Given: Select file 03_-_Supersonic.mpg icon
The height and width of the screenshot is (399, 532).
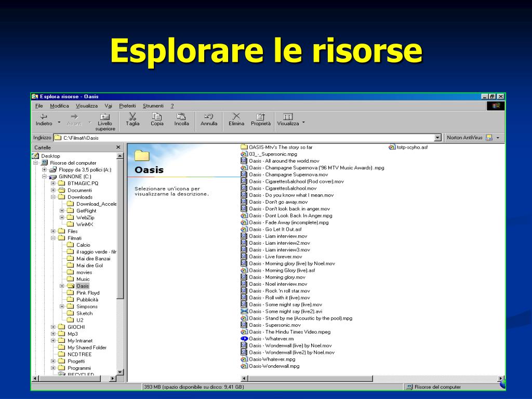Looking at the screenshot, I should 244,154.
